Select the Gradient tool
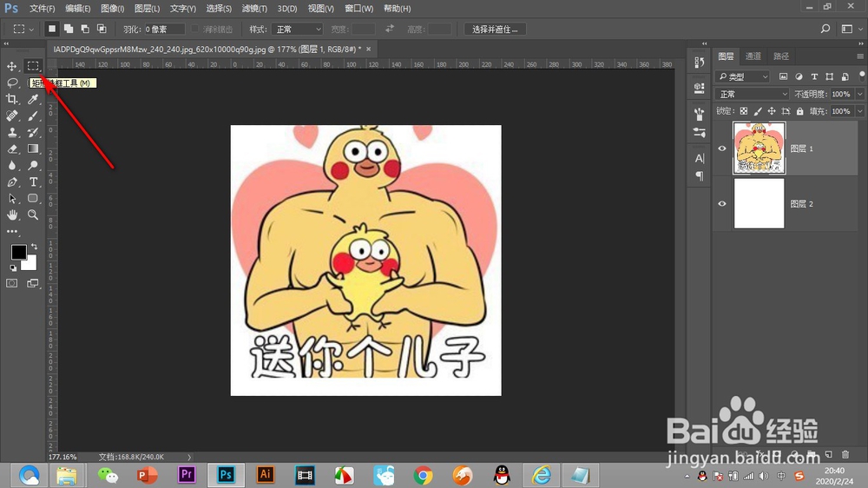868x488 pixels. pyautogui.click(x=33, y=149)
